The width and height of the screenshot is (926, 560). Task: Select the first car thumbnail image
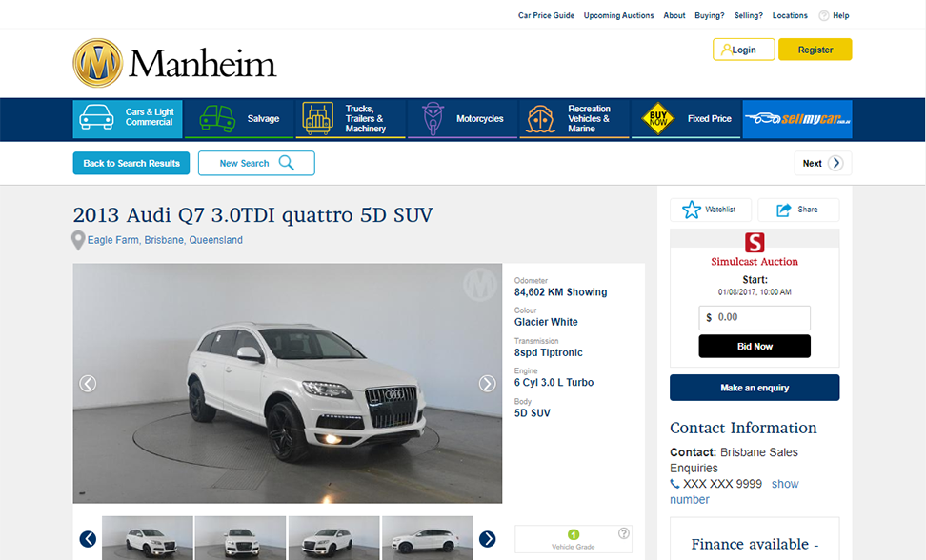point(147,538)
